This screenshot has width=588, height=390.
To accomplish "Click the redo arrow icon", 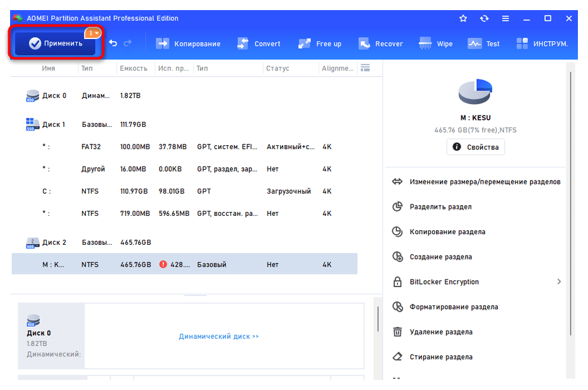I will tap(128, 44).
